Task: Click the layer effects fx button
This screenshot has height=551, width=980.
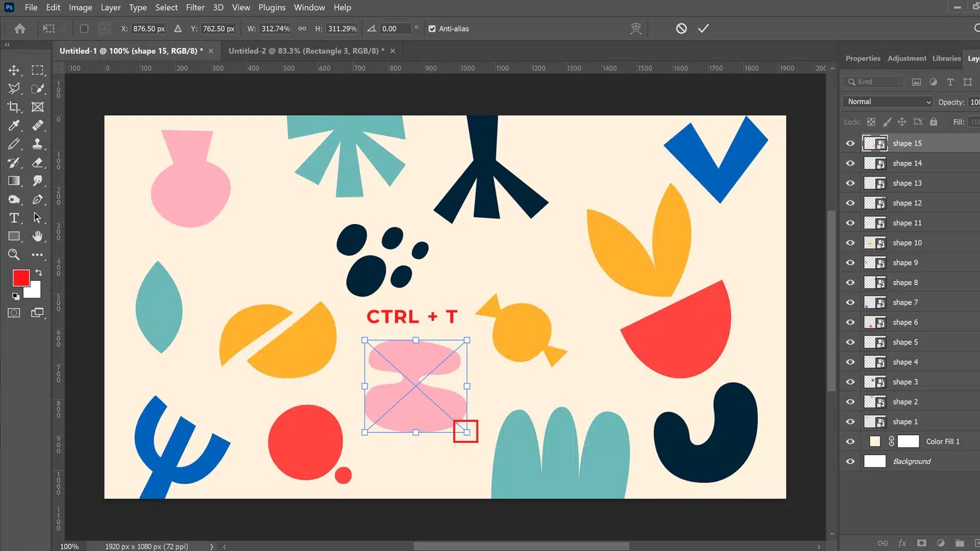Action: click(902, 543)
